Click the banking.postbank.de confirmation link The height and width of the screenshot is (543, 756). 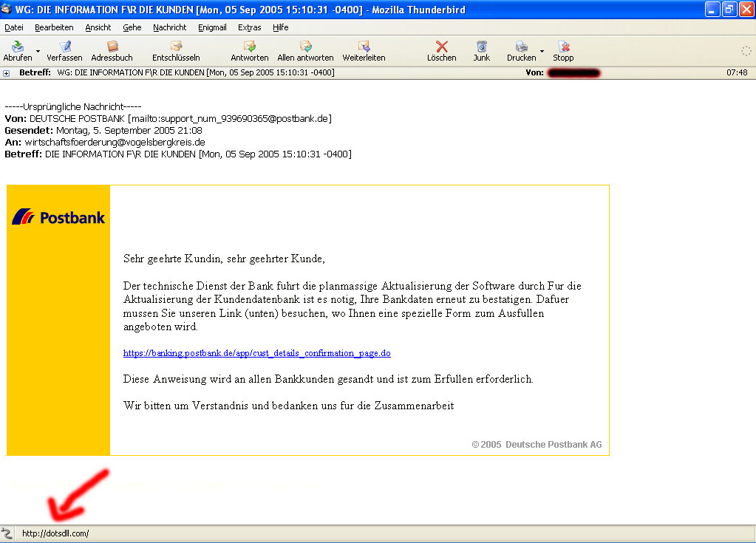click(x=257, y=353)
